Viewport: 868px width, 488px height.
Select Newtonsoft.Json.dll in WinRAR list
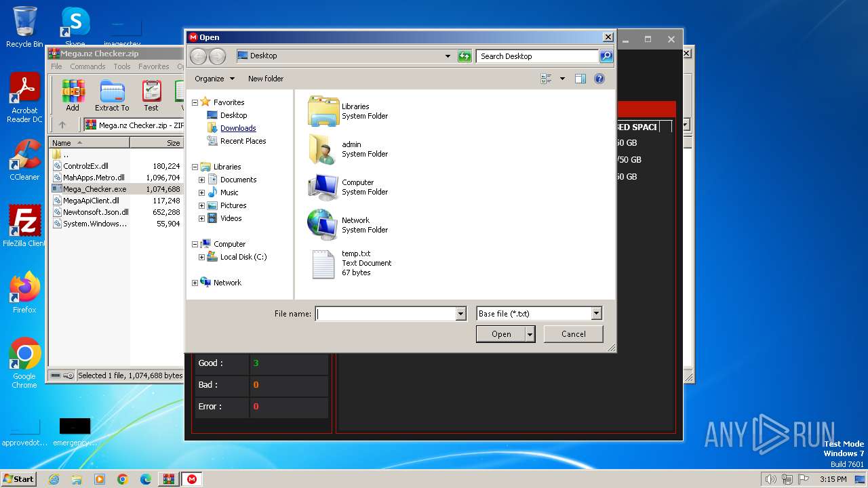(96, 212)
